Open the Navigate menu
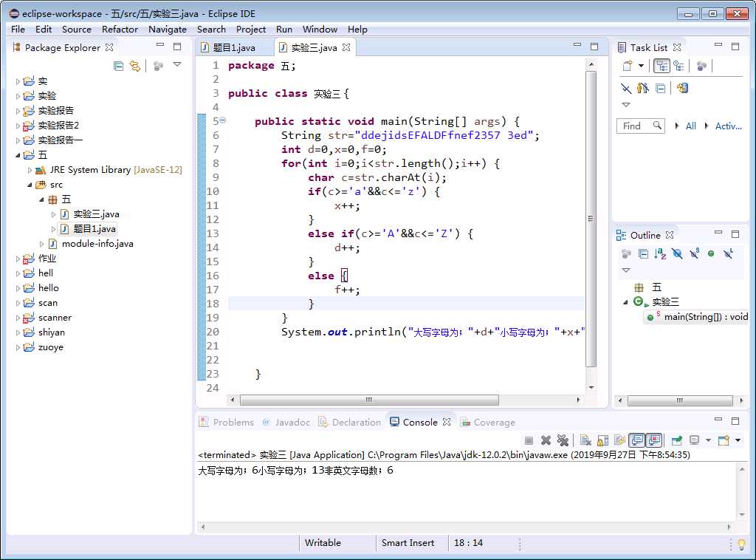 tap(168, 30)
